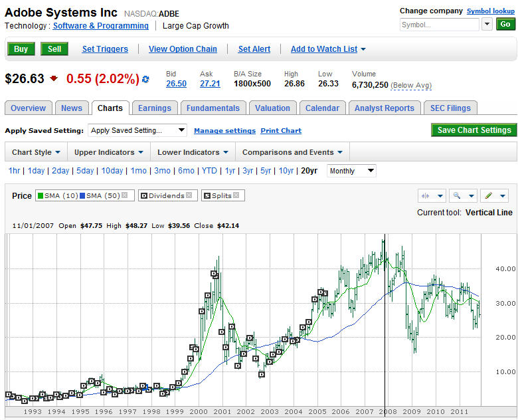Screen dimensions: 518x420
Task: Open the View Option Chain link
Action: tap(183, 49)
